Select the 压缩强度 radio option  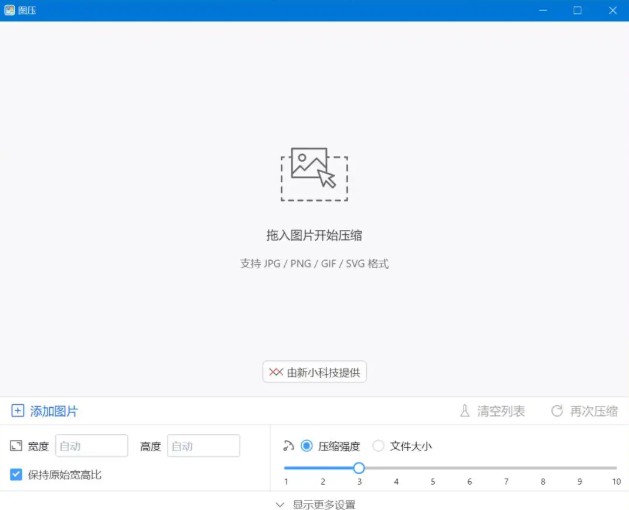pos(306,446)
